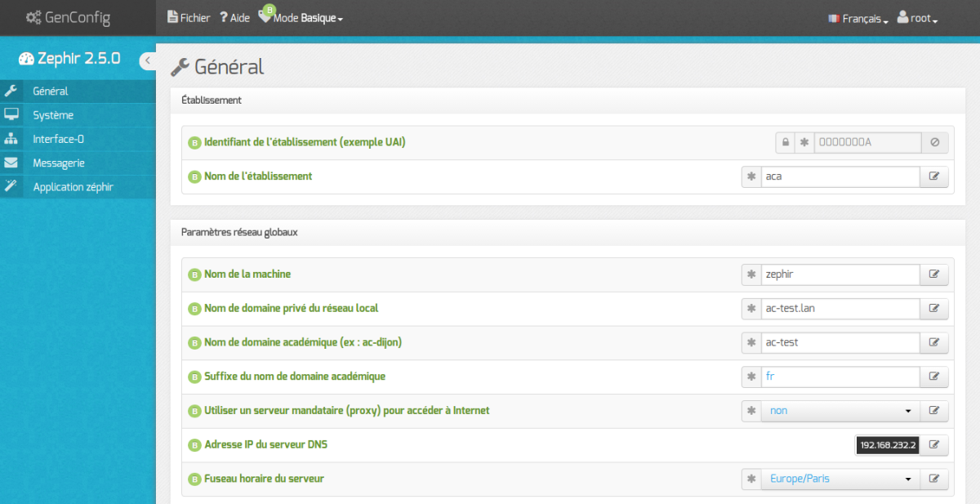The image size is (980, 504).
Task: Focus the Nom de l'établissement field 'aca'
Action: pyautogui.click(x=840, y=176)
